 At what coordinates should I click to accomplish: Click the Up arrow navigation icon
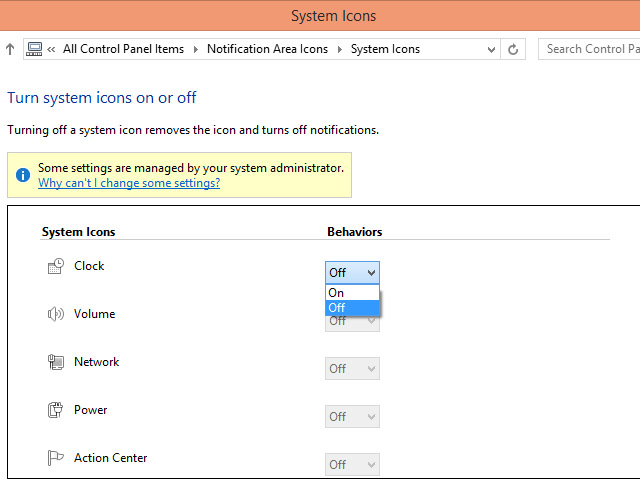(10, 49)
